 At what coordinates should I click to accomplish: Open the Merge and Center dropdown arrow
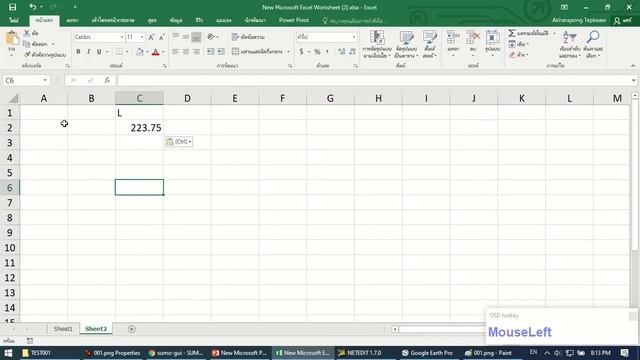tap(288, 52)
